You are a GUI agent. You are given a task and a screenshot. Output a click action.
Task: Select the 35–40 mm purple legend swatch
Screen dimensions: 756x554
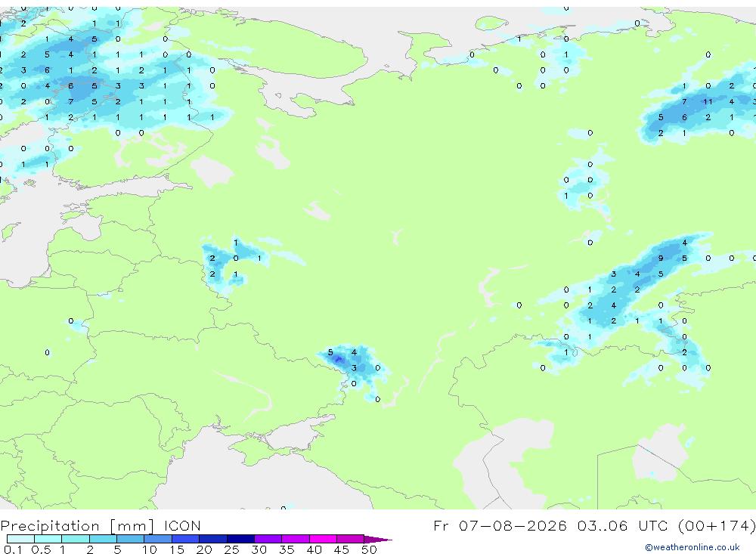[x=295, y=539]
